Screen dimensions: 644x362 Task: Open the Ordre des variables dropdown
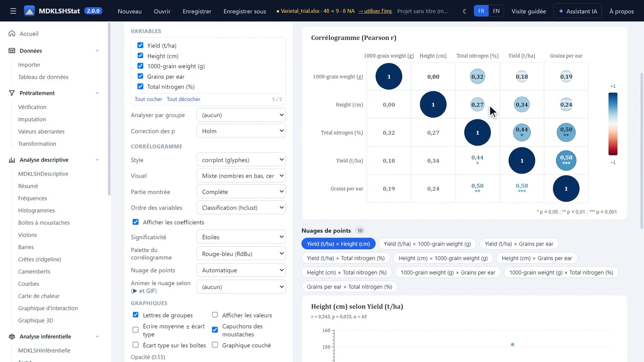[x=241, y=208]
